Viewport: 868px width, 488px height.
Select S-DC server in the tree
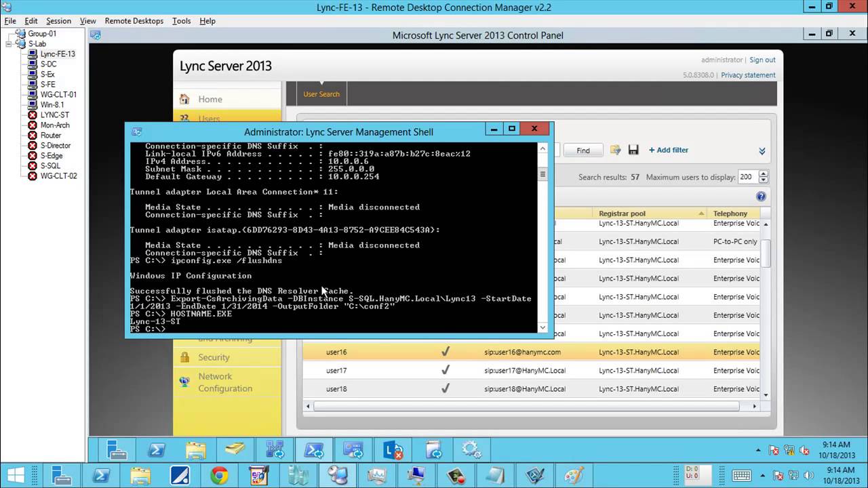tap(48, 64)
